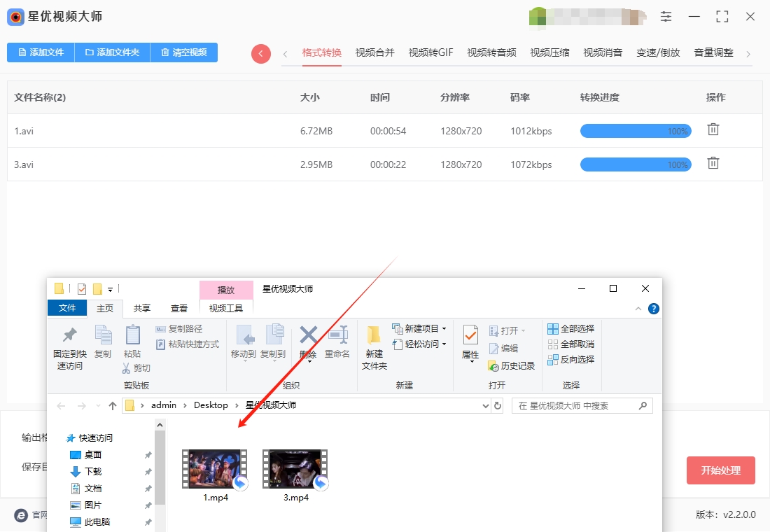Click the 3.avi conversion progress bar
Screen dimensions: 770x532
(636, 164)
